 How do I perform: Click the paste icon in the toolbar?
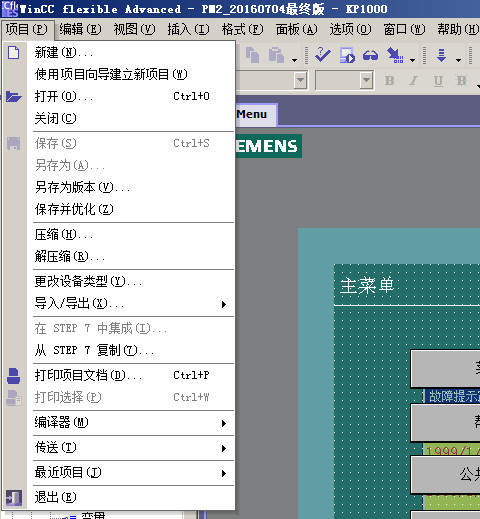[x=276, y=55]
